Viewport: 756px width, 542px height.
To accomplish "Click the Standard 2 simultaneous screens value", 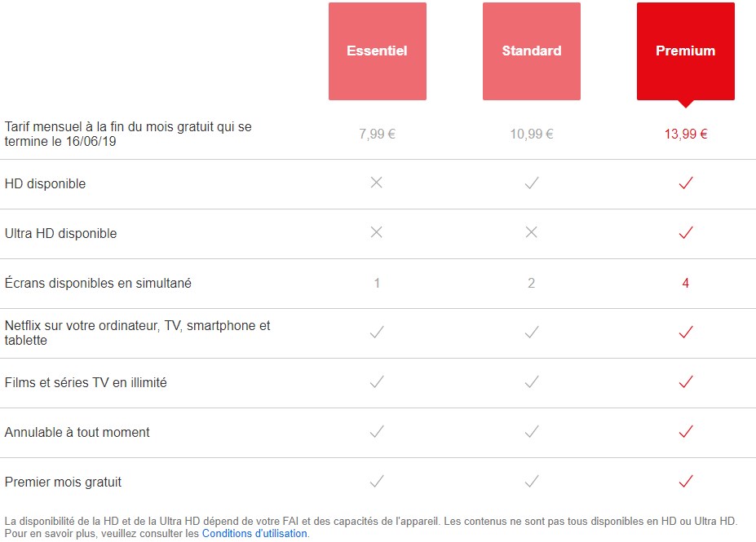I will 532,283.
